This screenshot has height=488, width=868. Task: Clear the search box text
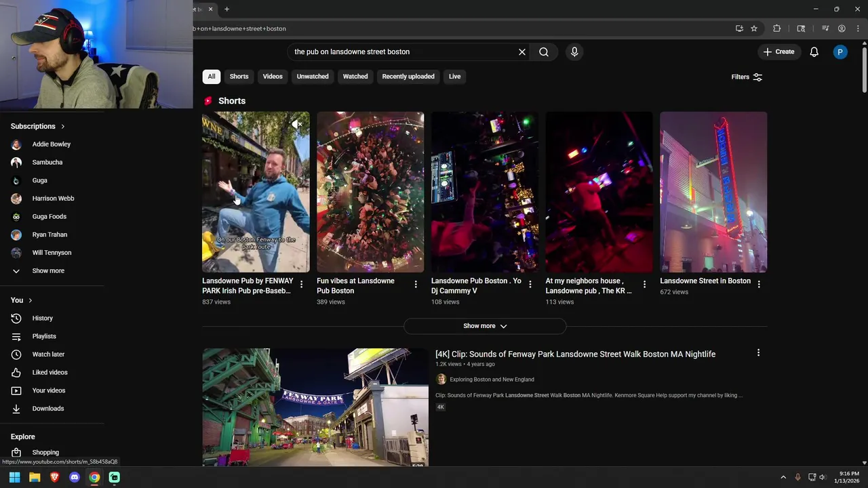coord(522,52)
